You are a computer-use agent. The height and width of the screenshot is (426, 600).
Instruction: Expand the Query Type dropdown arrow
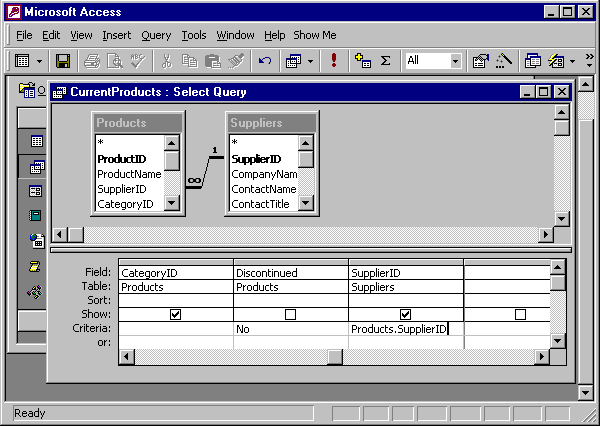tap(311, 61)
